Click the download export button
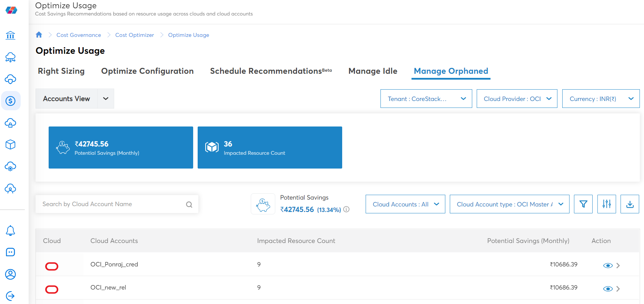Viewport: 644px width, 304px height. tap(630, 204)
